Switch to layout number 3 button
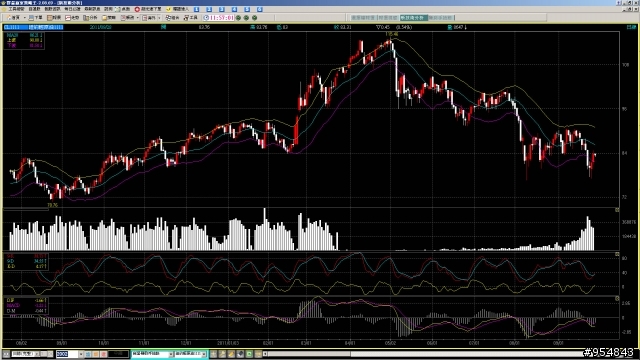 pos(222,9)
